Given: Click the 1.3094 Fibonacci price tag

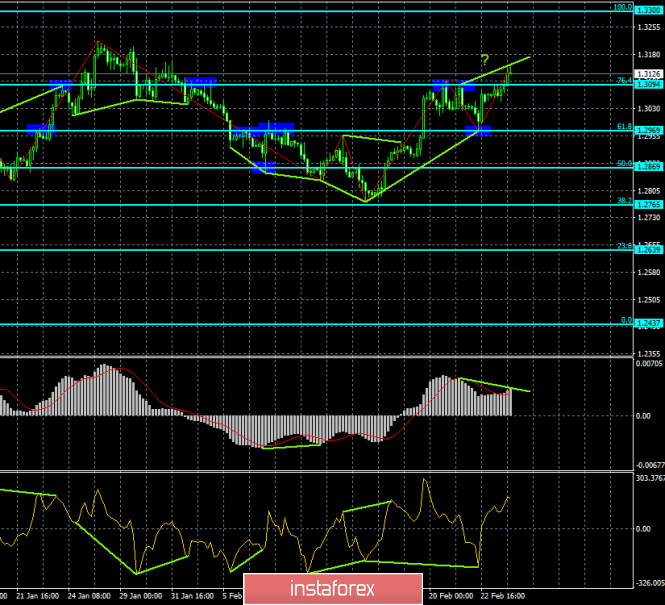Looking at the screenshot, I should click(x=648, y=84).
